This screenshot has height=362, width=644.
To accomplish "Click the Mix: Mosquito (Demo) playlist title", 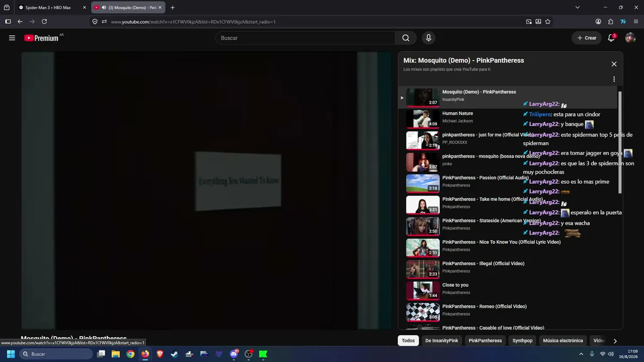I will [463, 60].
